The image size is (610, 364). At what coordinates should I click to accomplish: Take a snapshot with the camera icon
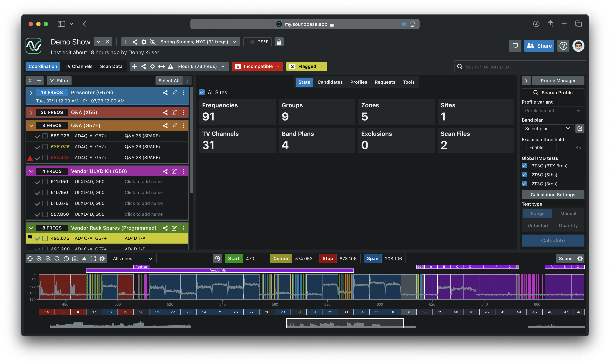[x=75, y=259]
